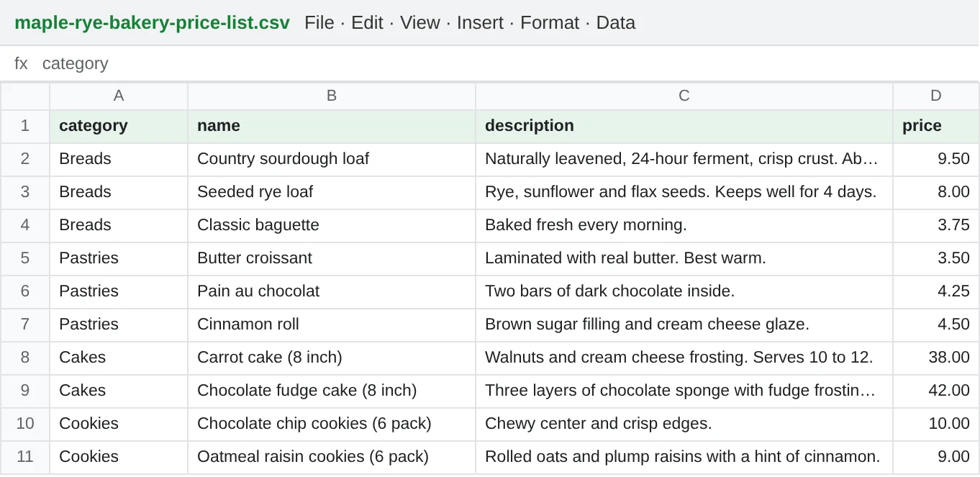This screenshot has width=980, height=477.
Task: Select 'Pastries' category cell in row 6
Action: (x=119, y=291)
